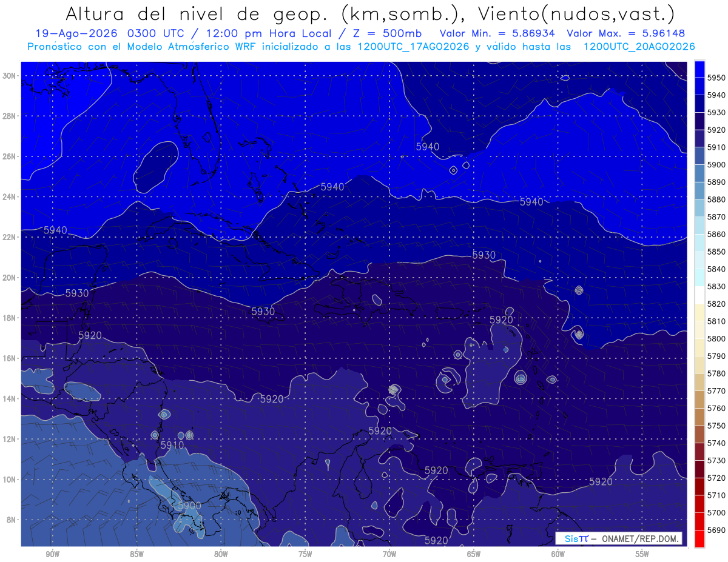Click the latitude axis label 18N
Screen dimensions: 728x562
10,318
